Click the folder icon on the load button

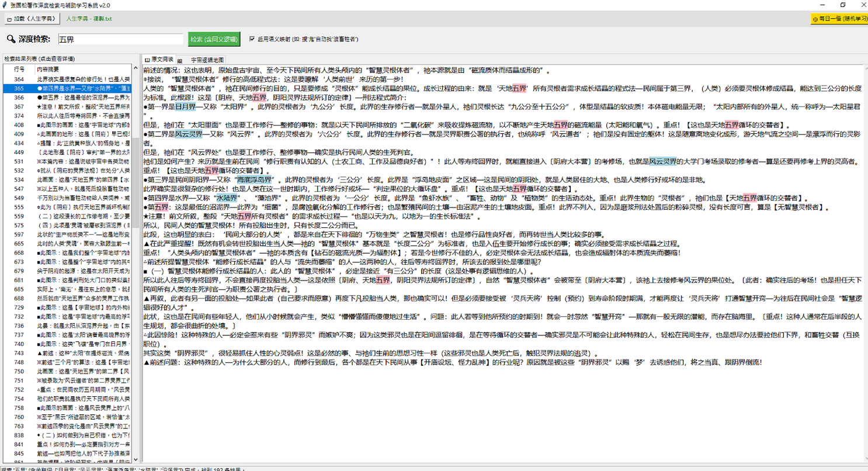point(10,18)
